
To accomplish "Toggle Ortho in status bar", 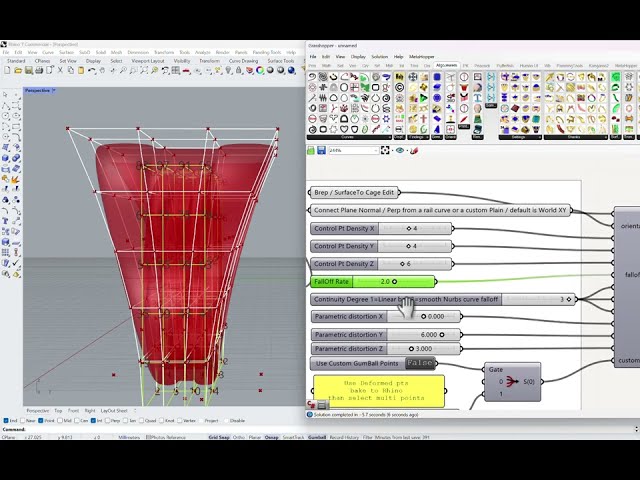I will (x=239, y=437).
